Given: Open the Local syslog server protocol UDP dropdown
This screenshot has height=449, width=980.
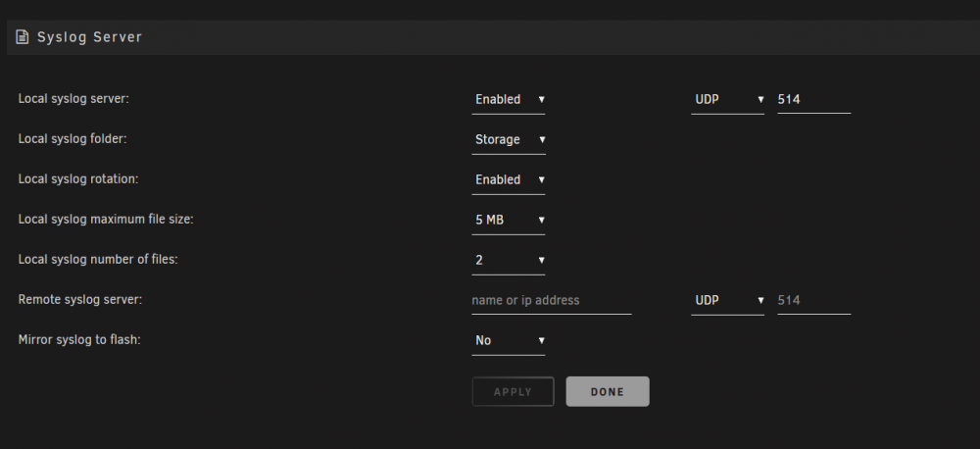Looking at the screenshot, I should click(x=727, y=99).
